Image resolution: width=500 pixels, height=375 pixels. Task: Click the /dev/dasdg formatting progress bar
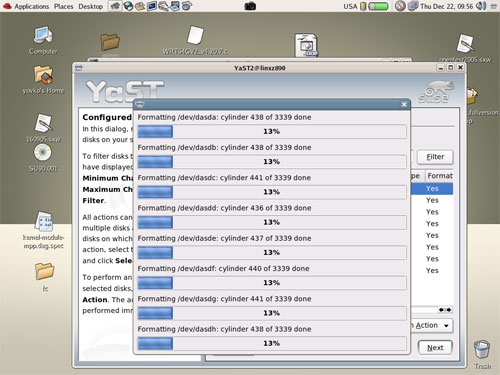272,313
